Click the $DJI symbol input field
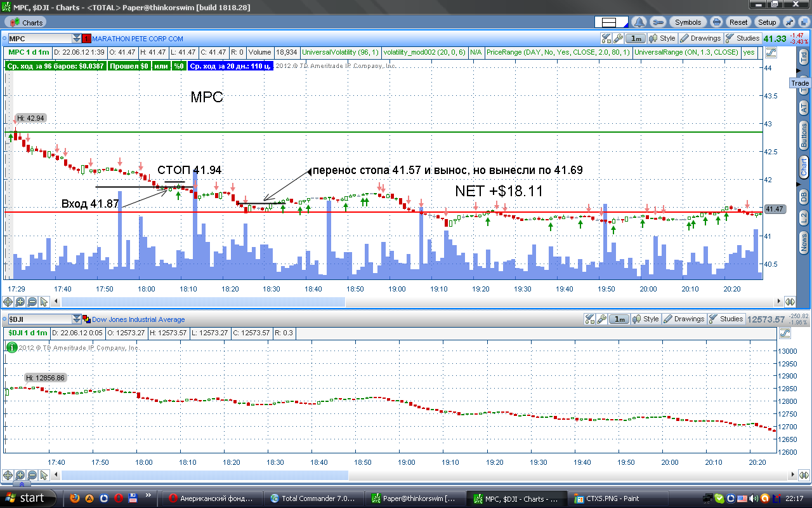 39,319
